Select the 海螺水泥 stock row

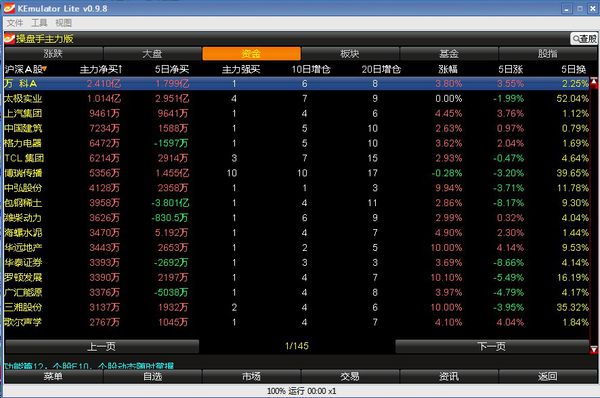pyautogui.click(x=297, y=233)
